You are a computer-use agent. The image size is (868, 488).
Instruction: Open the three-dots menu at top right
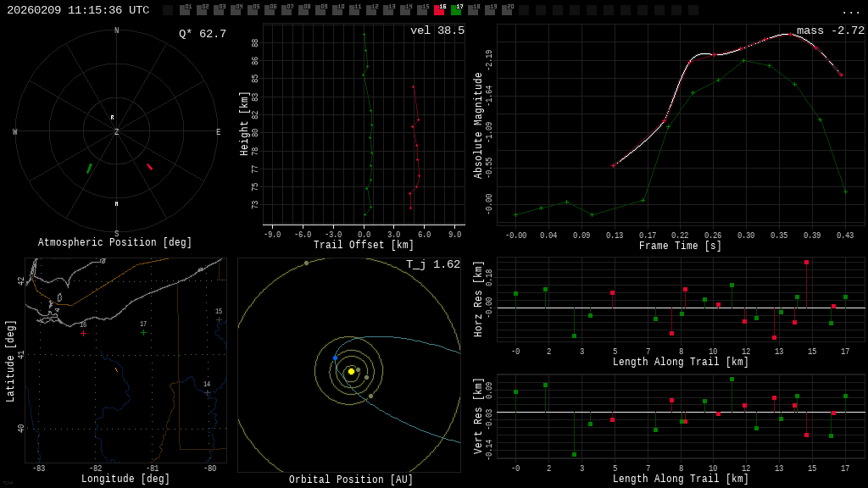[850, 12]
